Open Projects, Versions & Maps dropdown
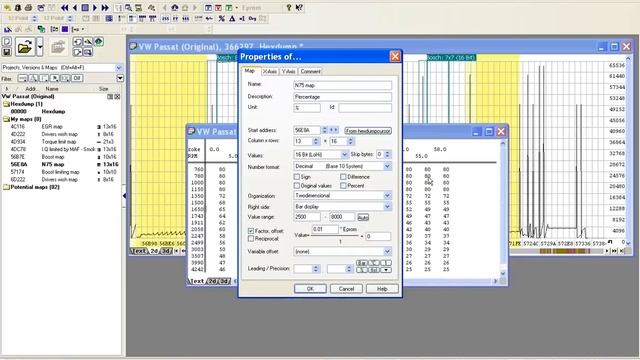This screenshot has width=640, height=360. coord(119,67)
